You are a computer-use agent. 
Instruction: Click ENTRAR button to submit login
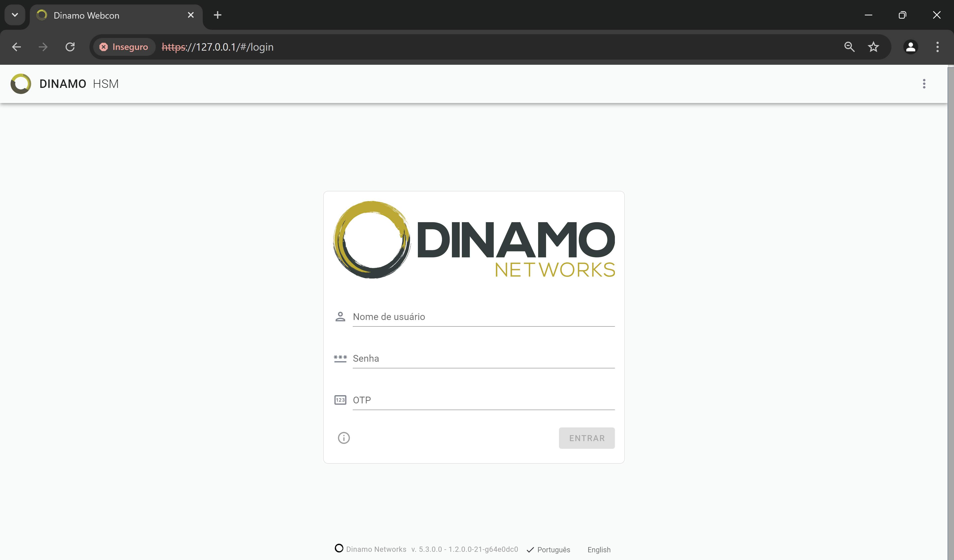[586, 438]
